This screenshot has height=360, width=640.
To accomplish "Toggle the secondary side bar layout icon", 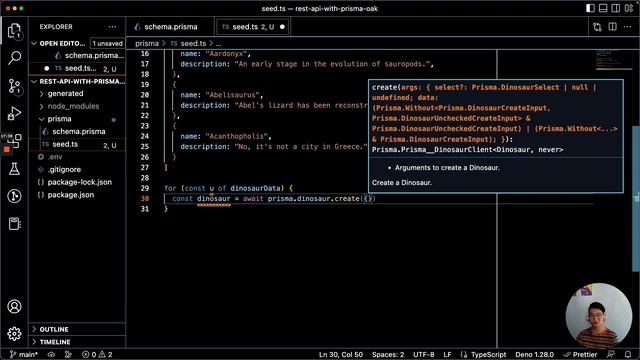I will point(616,8).
